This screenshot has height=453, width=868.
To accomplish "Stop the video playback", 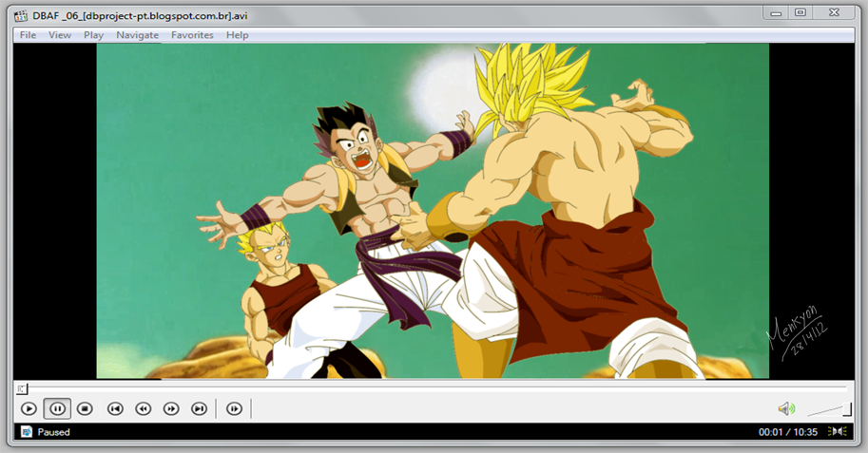I will (85, 408).
